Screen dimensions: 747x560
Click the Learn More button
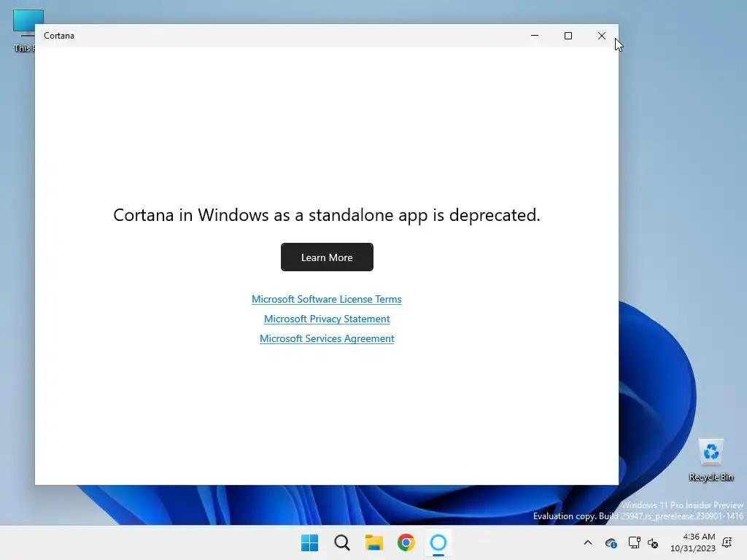coord(327,257)
